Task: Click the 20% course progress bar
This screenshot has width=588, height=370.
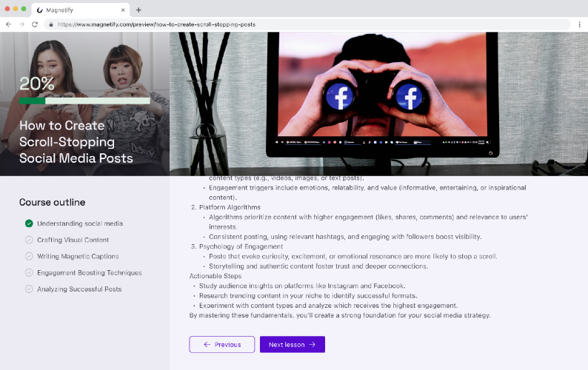Action: 84,101
